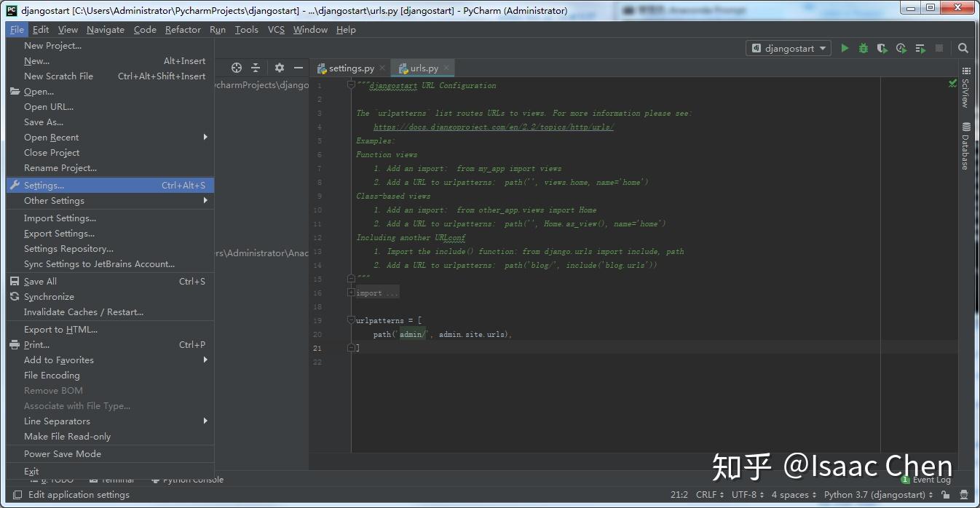Open the VCS menu
Image resolution: width=980 pixels, height=508 pixels.
pos(276,30)
